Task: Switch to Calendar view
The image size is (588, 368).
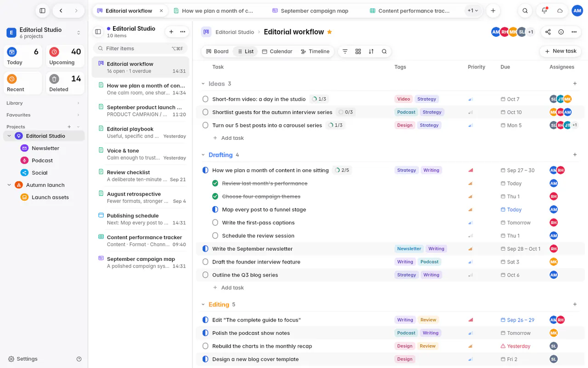Action: 277,52
